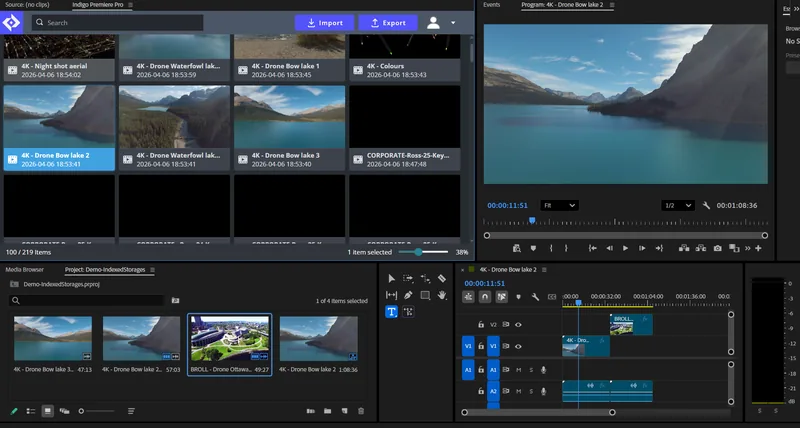Toggle project writable pencil icon

[x=14, y=411]
